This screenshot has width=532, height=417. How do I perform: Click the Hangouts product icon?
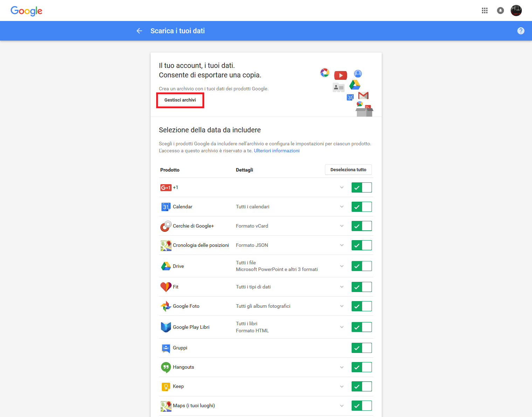point(166,367)
